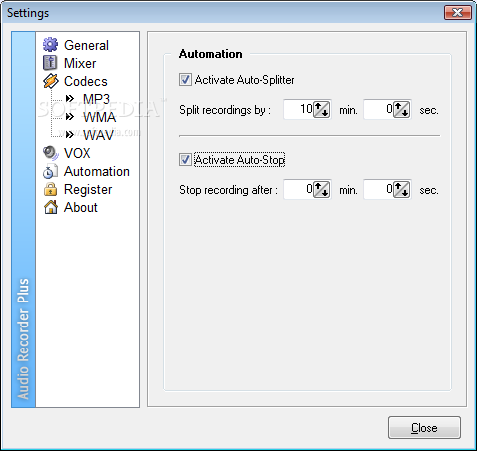Click the stop-after minutes input field
The height and width of the screenshot is (451, 477).
(298, 189)
